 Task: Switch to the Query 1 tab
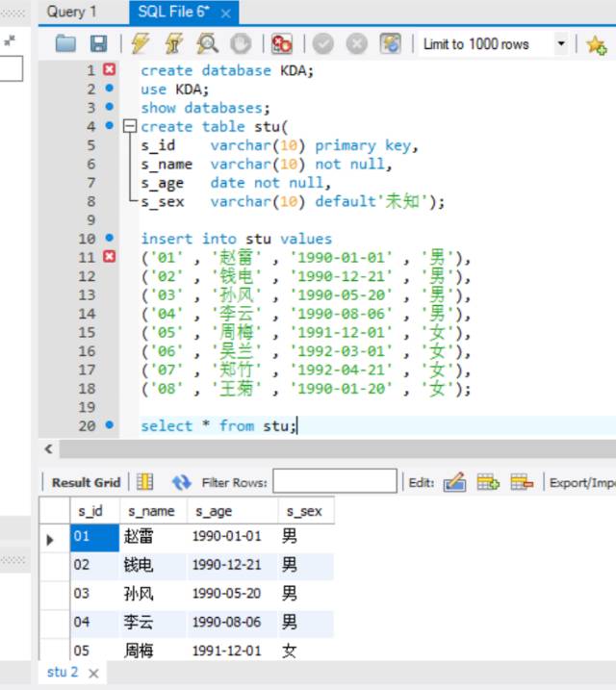pos(72,13)
